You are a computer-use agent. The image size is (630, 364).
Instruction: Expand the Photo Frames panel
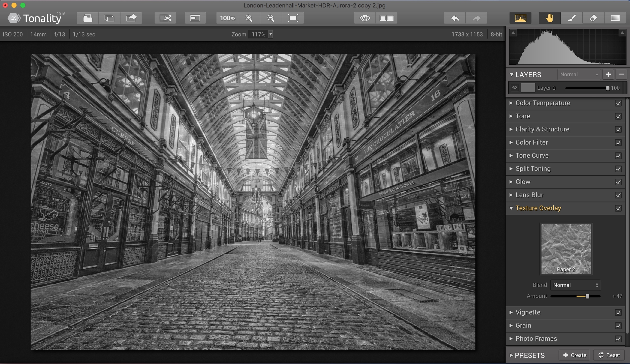511,339
